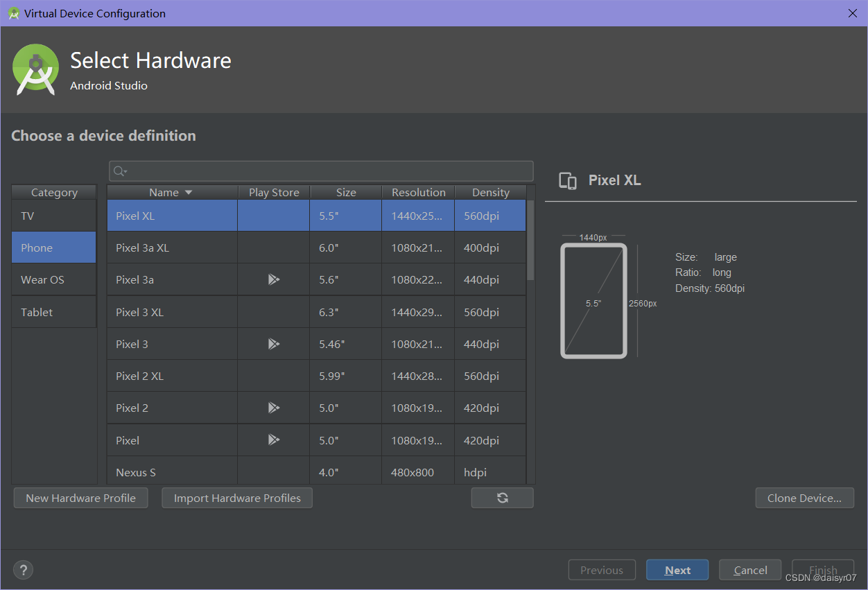Screen dimensions: 868x590
Task: Click the Category list header
Action: [x=54, y=192]
